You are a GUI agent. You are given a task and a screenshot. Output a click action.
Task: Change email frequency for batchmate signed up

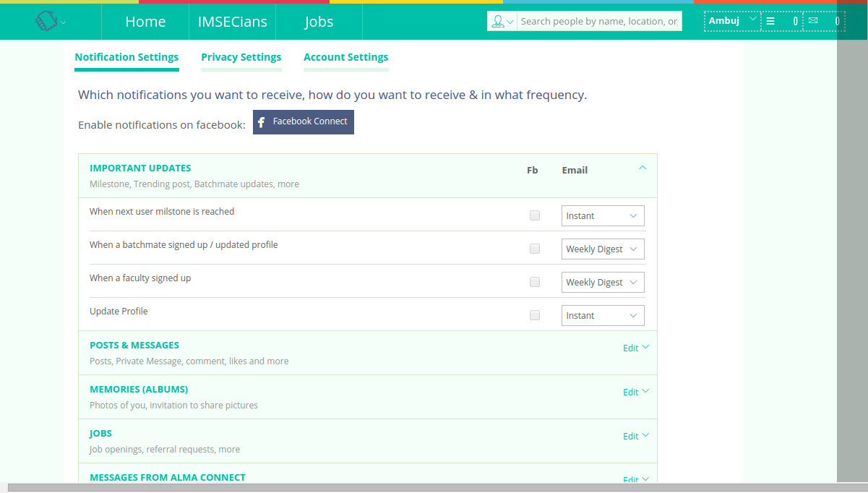[603, 249]
